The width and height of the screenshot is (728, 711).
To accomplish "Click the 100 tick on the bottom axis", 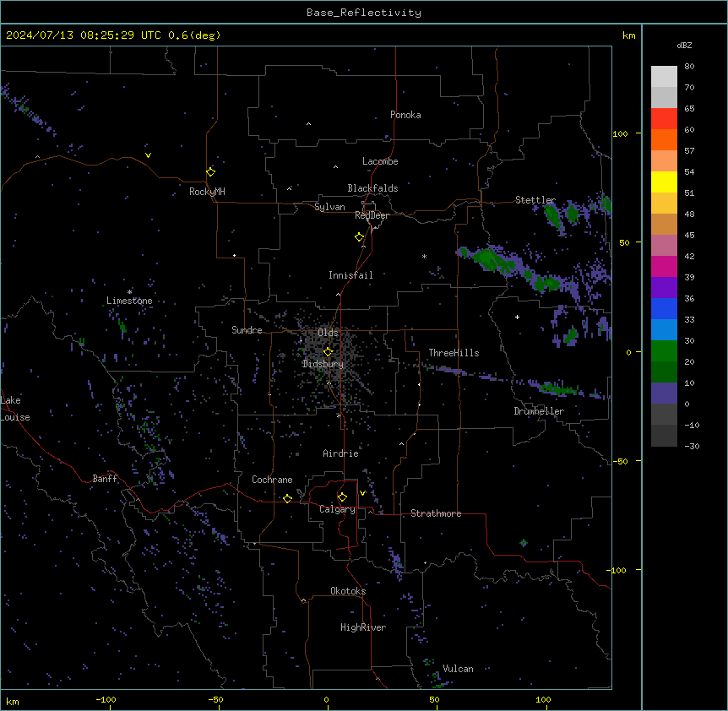I will tap(543, 699).
